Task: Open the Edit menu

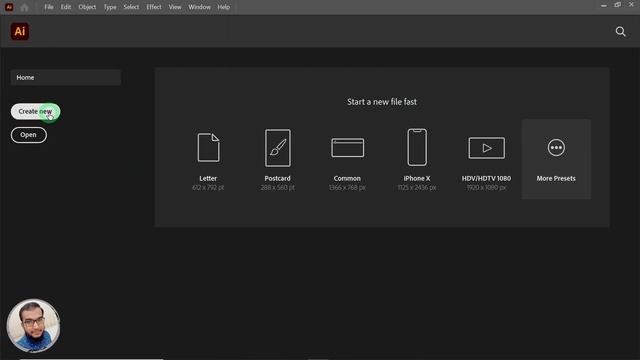Action: 66,7
